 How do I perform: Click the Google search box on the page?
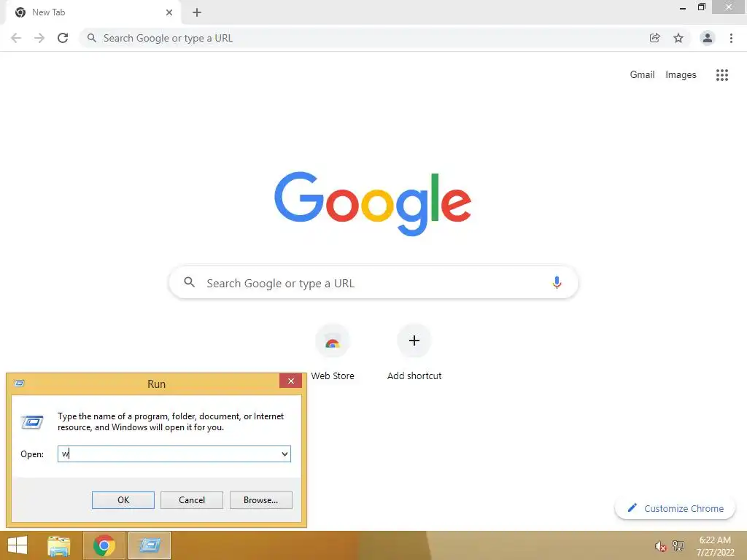pos(373,282)
